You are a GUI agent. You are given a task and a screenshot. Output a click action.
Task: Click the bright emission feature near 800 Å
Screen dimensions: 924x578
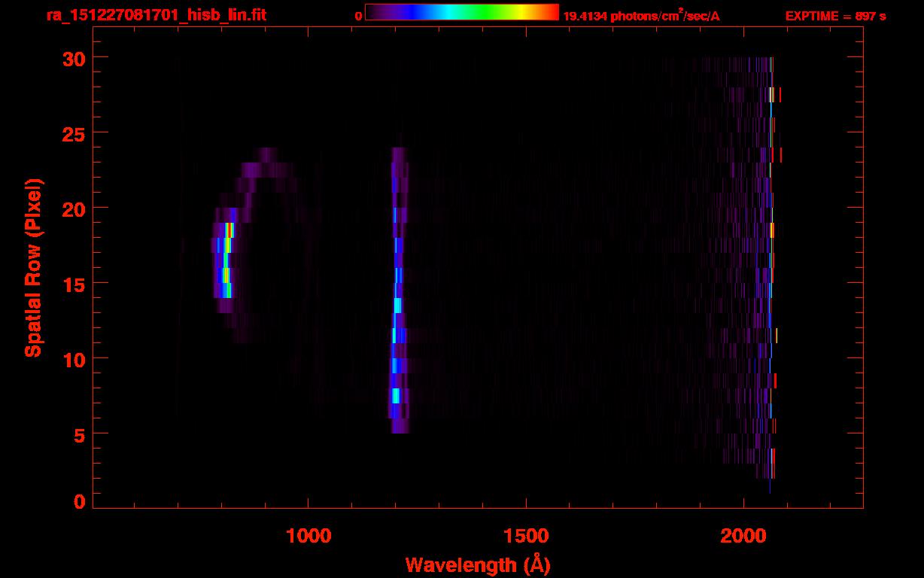tap(226, 260)
